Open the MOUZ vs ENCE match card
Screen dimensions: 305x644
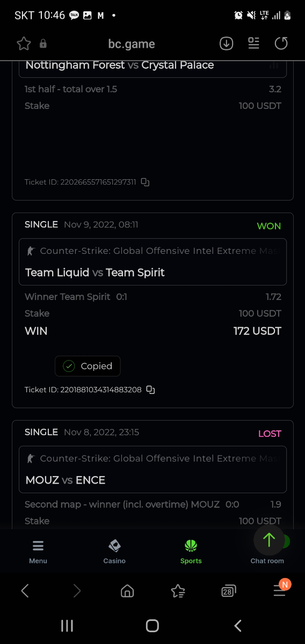coord(152,470)
